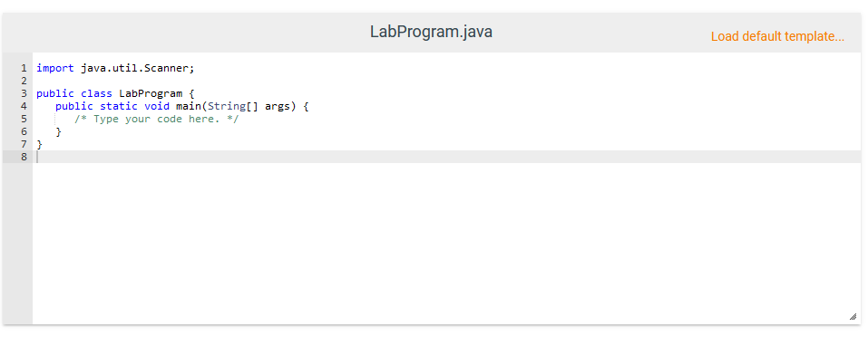Click the closing brace on line 6
The image size is (868, 337).
(59, 131)
